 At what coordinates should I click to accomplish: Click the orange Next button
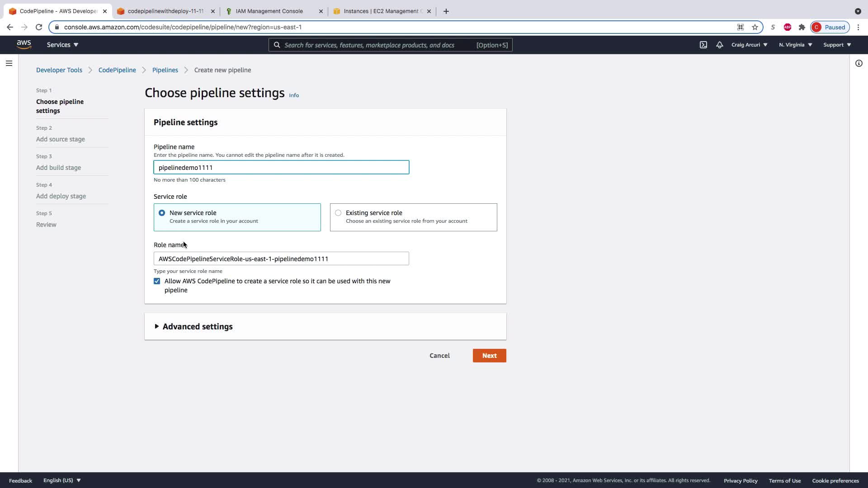489,356
